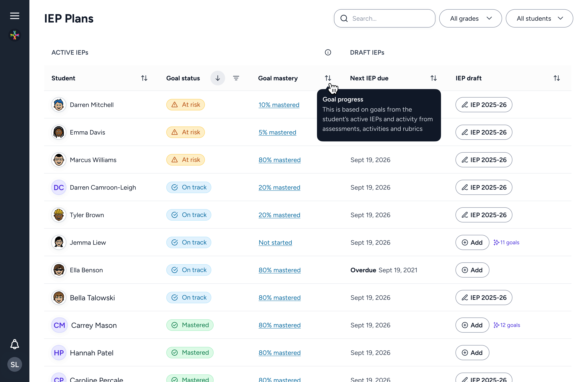Sort the IEP draft column
Viewport: 588px width, 382px height.
[x=557, y=78]
